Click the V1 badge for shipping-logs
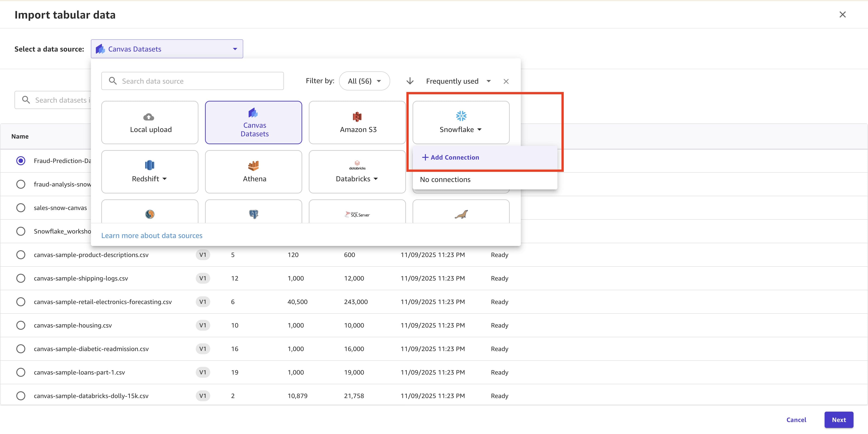Screen dimensions: 868x434 (203, 278)
